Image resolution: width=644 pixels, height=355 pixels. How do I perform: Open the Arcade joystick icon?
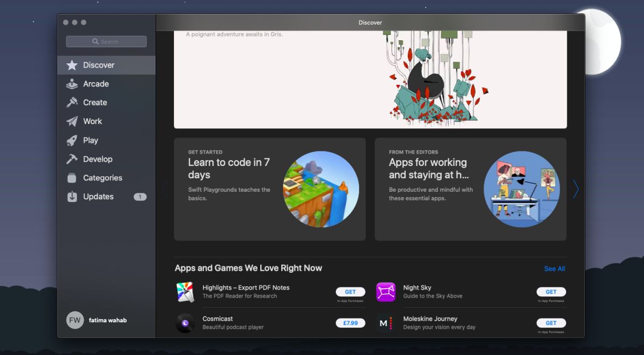pyautogui.click(x=72, y=84)
